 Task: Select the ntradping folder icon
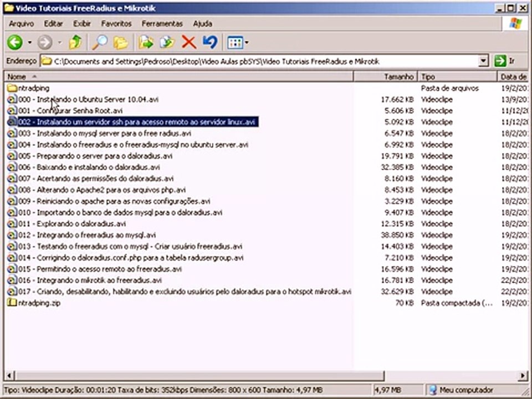[12, 88]
